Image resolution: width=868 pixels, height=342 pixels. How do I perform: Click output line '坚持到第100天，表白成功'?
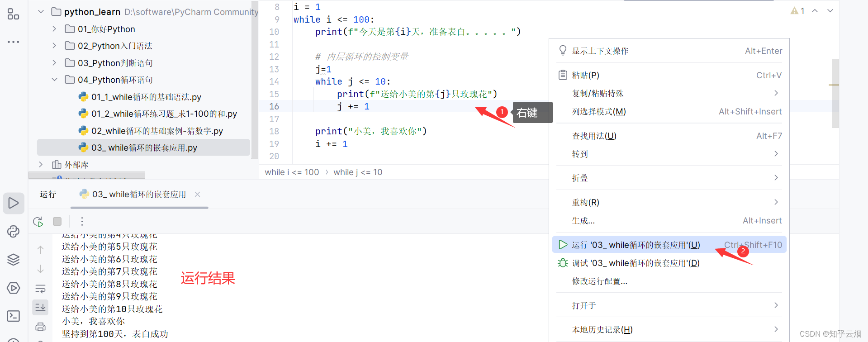(x=115, y=334)
